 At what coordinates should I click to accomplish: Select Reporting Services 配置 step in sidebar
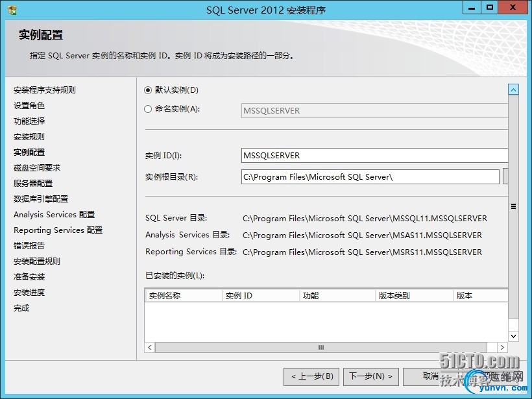(58, 230)
